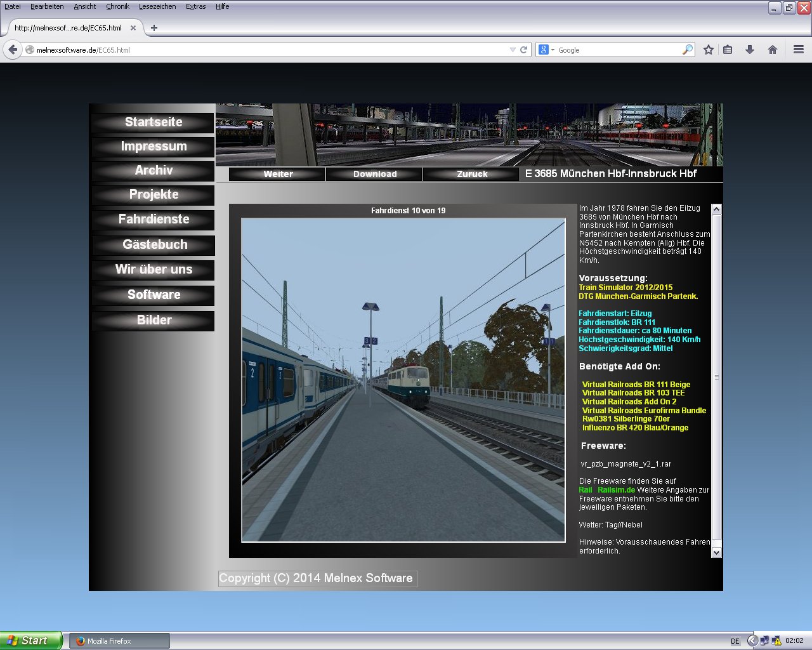Reload the page with the refresh icon
The width and height of the screenshot is (812, 650).
(x=524, y=50)
